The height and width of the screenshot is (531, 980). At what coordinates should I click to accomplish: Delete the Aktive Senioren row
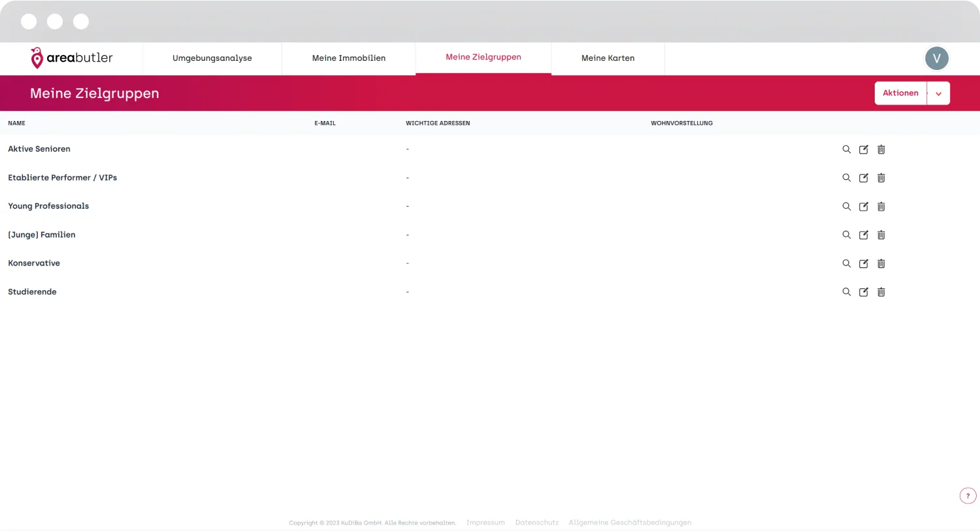[x=881, y=149]
